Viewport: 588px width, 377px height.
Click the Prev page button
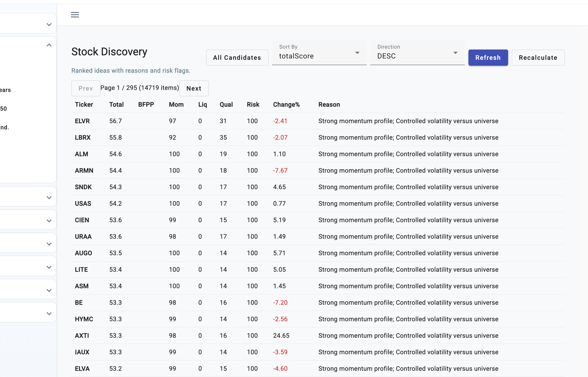click(86, 88)
